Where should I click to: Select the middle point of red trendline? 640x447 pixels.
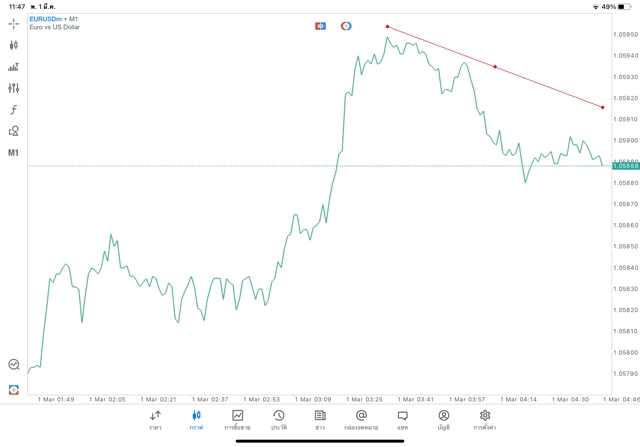click(x=495, y=67)
